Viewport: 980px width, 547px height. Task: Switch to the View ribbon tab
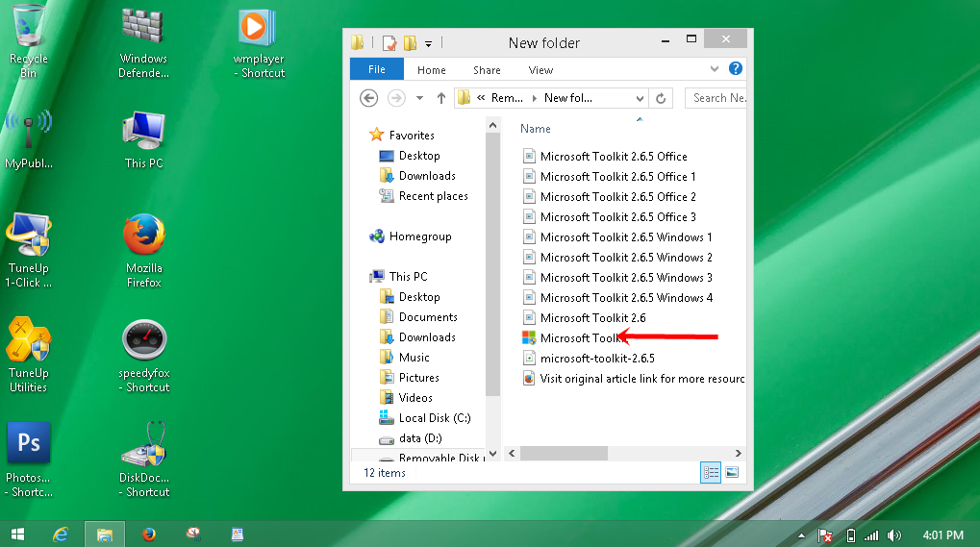click(540, 70)
